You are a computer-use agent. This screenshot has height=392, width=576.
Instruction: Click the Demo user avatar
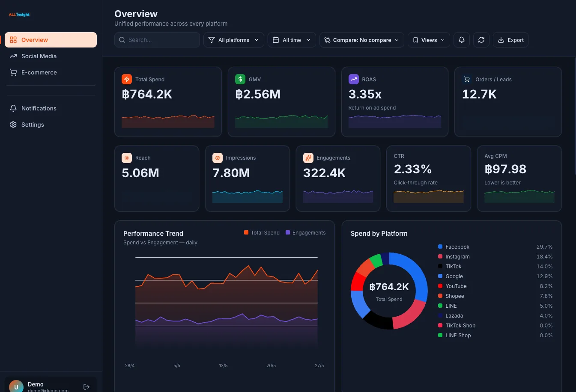[16, 386]
